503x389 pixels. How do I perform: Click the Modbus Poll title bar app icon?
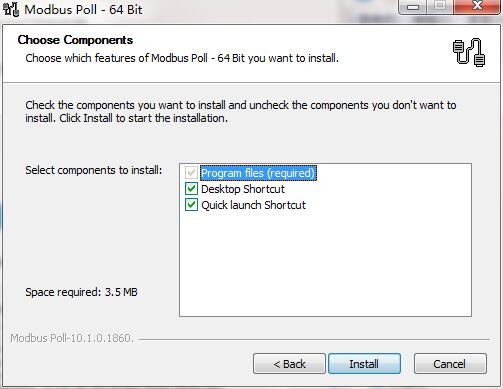pyautogui.click(x=11, y=9)
